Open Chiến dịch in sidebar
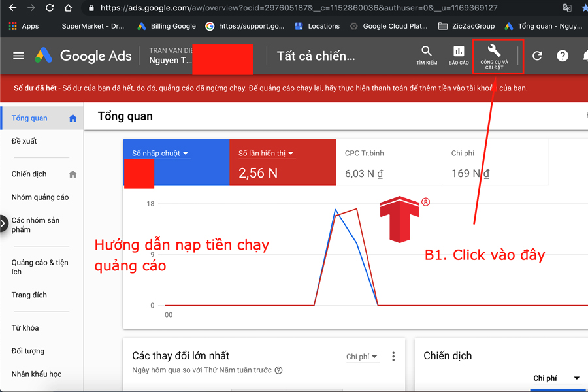Viewport: 588px width, 392px height. click(29, 174)
